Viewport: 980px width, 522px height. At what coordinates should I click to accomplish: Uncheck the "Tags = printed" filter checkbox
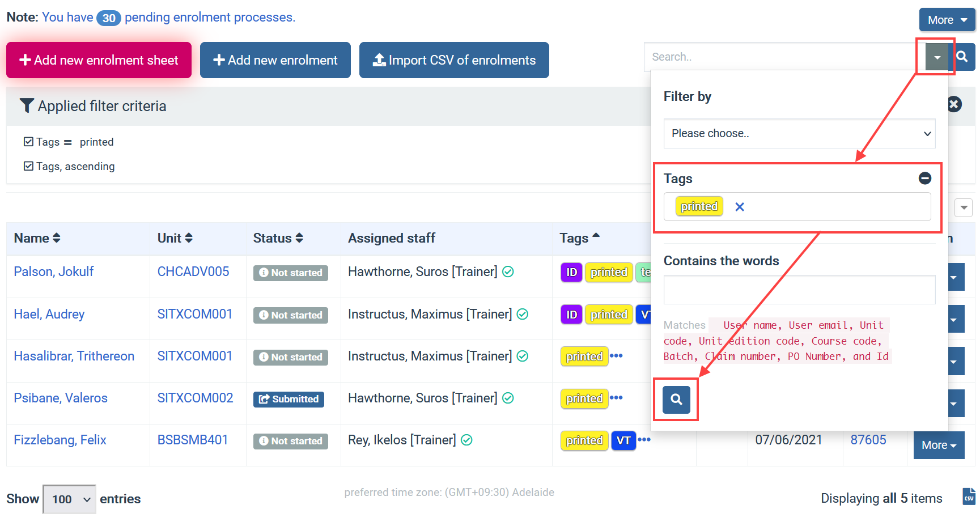click(x=28, y=142)
